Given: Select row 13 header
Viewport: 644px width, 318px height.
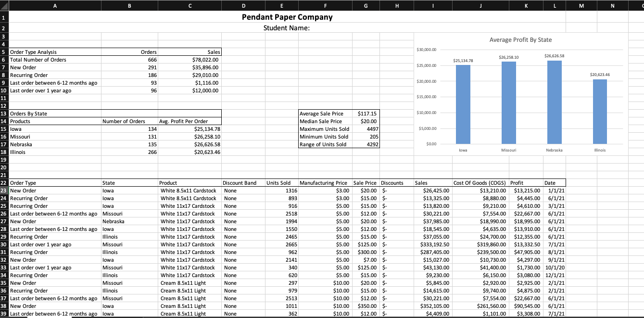Looking at the screenshot, I should point(4,114).
